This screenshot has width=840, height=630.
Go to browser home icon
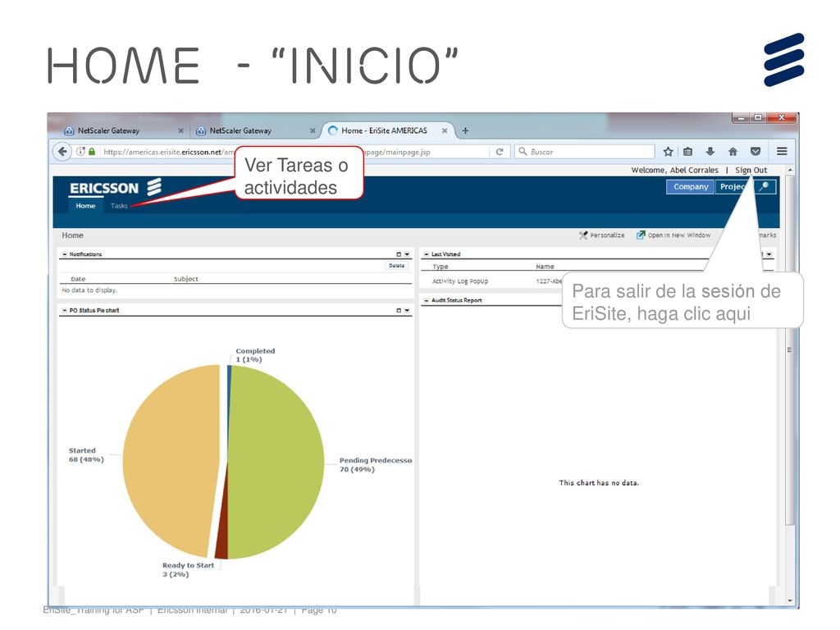pos(733,152)
